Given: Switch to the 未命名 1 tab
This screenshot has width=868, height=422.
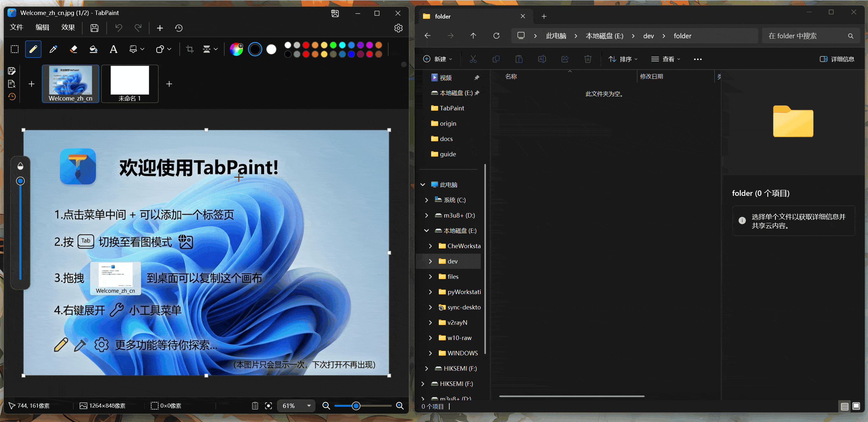Looking at the screenshot, I should (130, 84).
